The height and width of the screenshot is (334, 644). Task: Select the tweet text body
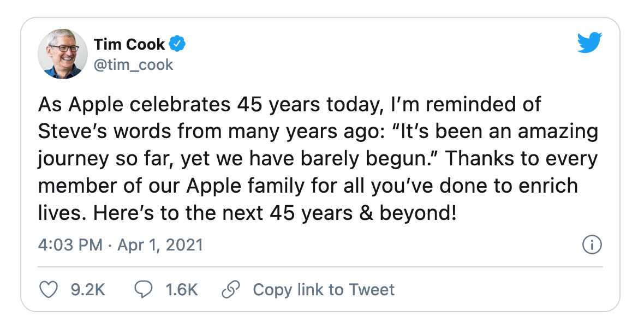pos(317,158)
